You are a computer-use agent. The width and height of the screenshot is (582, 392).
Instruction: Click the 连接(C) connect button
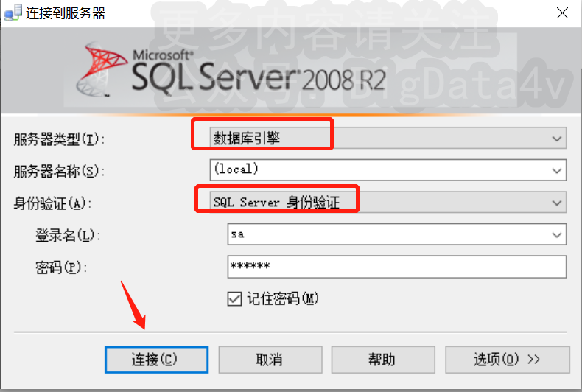156,360
